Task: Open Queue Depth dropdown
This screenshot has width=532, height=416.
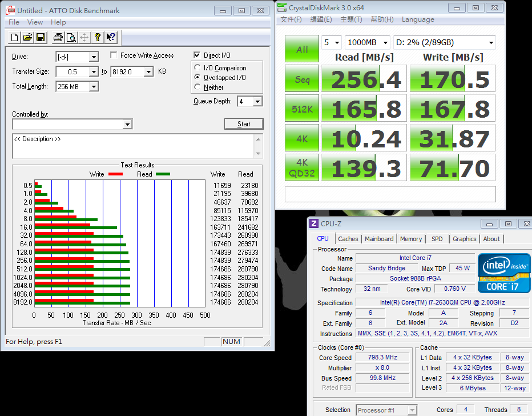Action: (257, 101)
